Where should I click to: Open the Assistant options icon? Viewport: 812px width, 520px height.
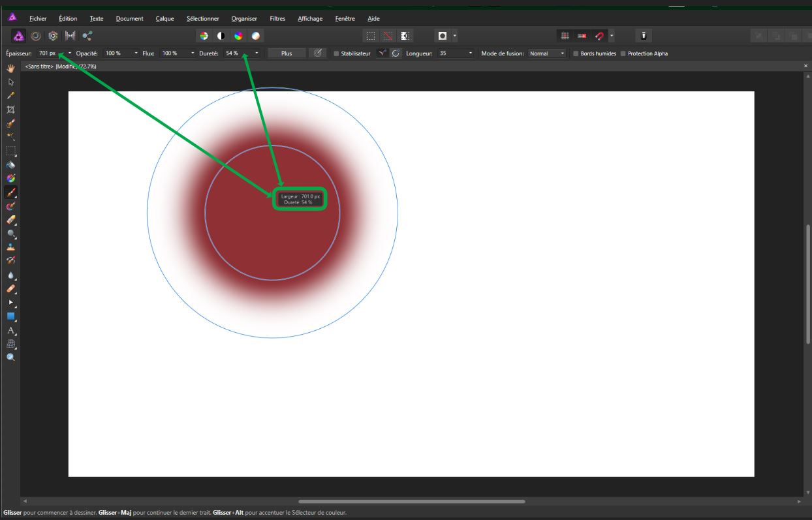[644, 36]
